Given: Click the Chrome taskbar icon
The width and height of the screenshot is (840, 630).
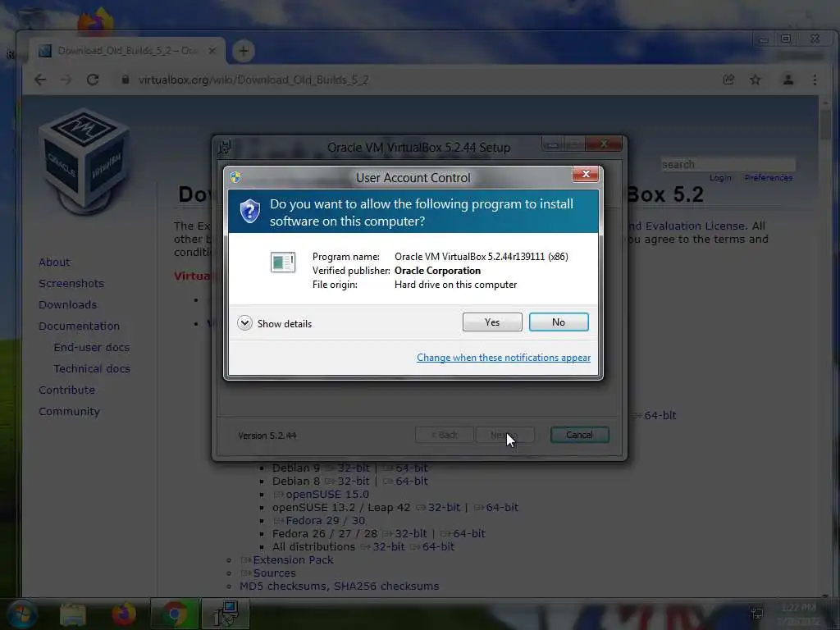Looking at the screenshot, I should 174,614.
